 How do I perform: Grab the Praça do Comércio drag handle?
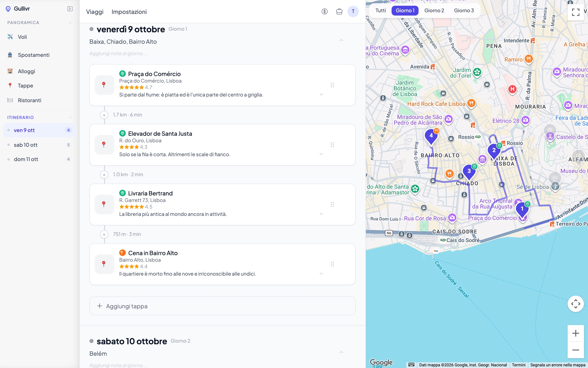pos(332,85)
